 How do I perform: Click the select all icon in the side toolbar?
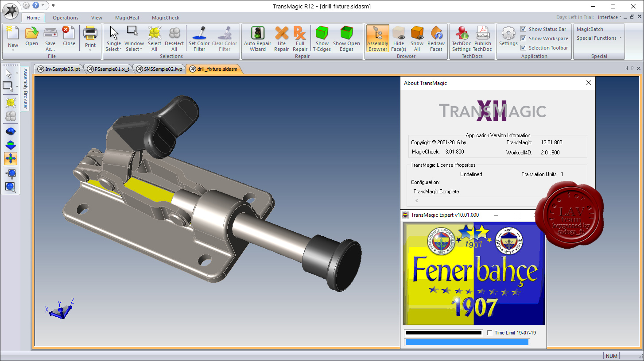(x=11, y=103)
